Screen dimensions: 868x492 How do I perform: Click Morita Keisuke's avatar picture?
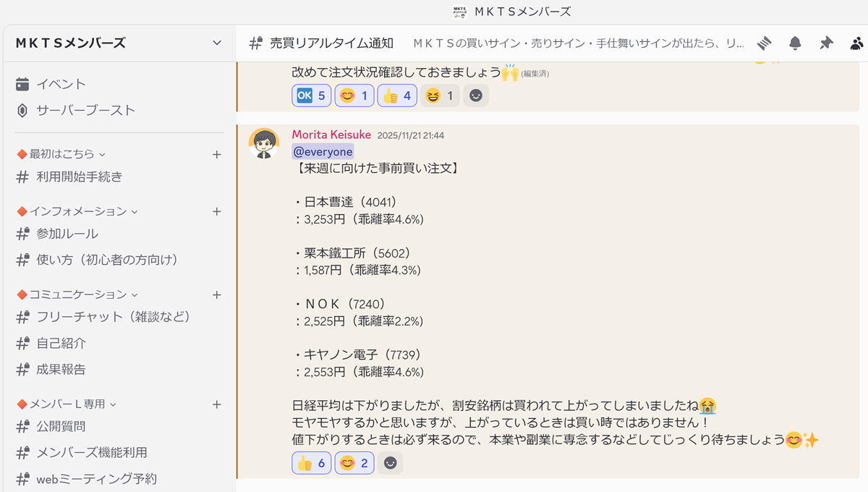pyautogui.click(x=264, y=143)
